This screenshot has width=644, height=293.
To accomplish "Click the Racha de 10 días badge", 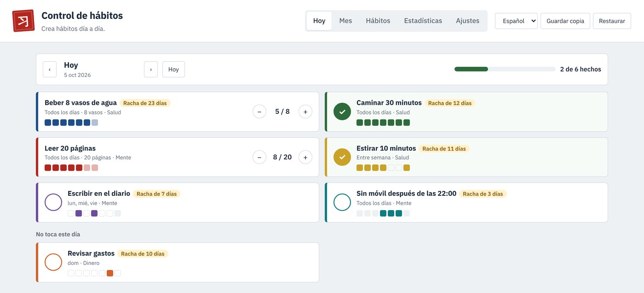I will pos(143,254).
